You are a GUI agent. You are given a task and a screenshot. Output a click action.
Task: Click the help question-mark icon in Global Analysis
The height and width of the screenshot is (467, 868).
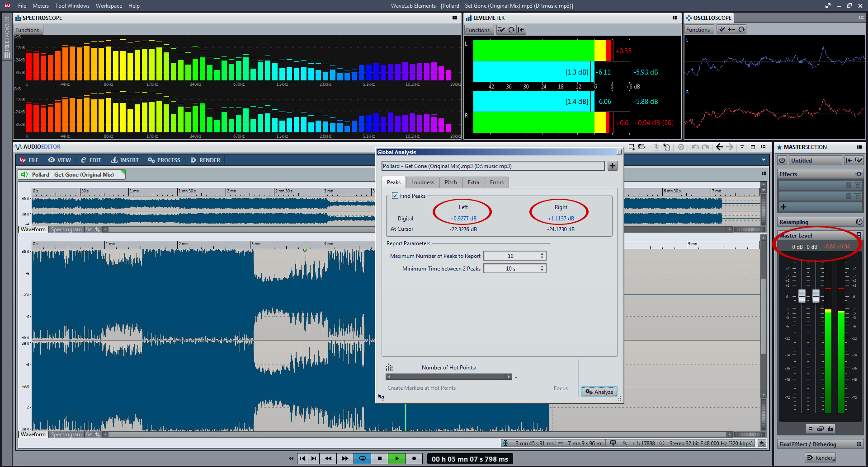381,397
